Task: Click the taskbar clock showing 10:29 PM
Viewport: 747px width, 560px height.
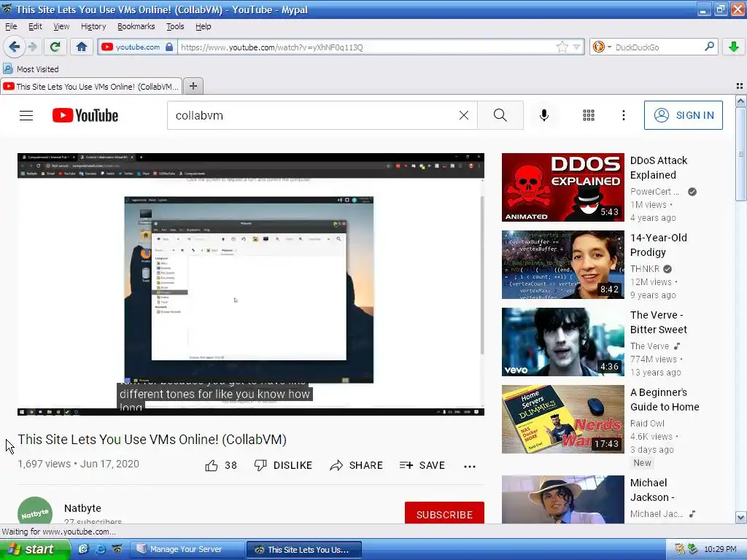Action: 720,549
